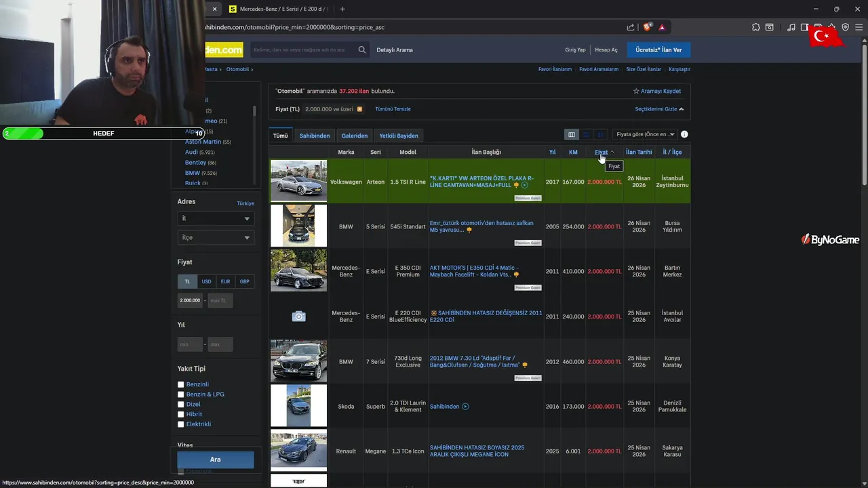The height and width of the screenshot is (488, 868).
Task: Play video icon on Skoda Superb listing
Action: (465, 407)
